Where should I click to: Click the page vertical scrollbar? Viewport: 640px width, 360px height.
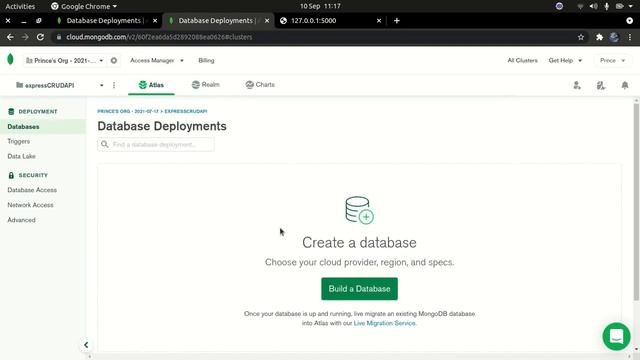point(636,202)
